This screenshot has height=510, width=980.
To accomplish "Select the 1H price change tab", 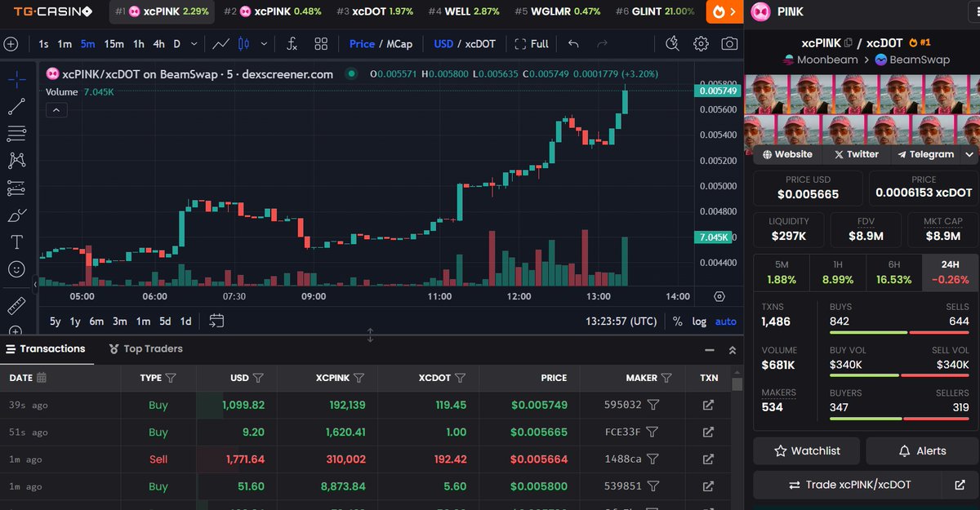I will pos(837,273).
